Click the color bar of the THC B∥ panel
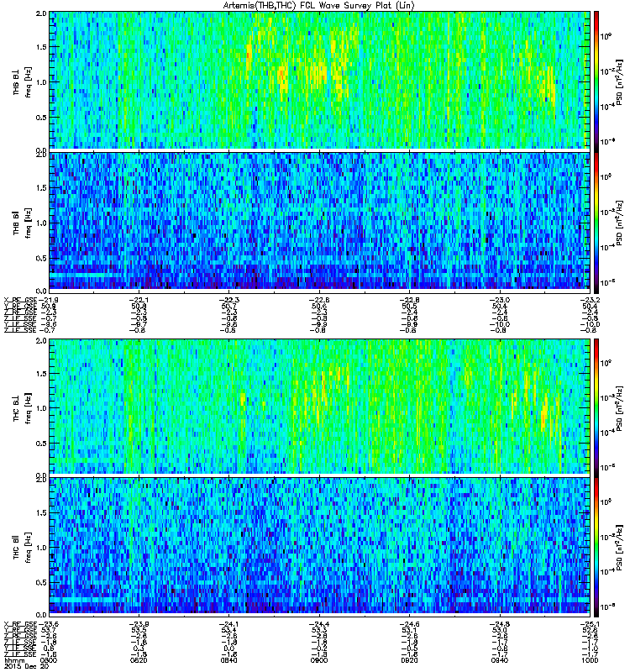The image size is (630, 672). 596,547
